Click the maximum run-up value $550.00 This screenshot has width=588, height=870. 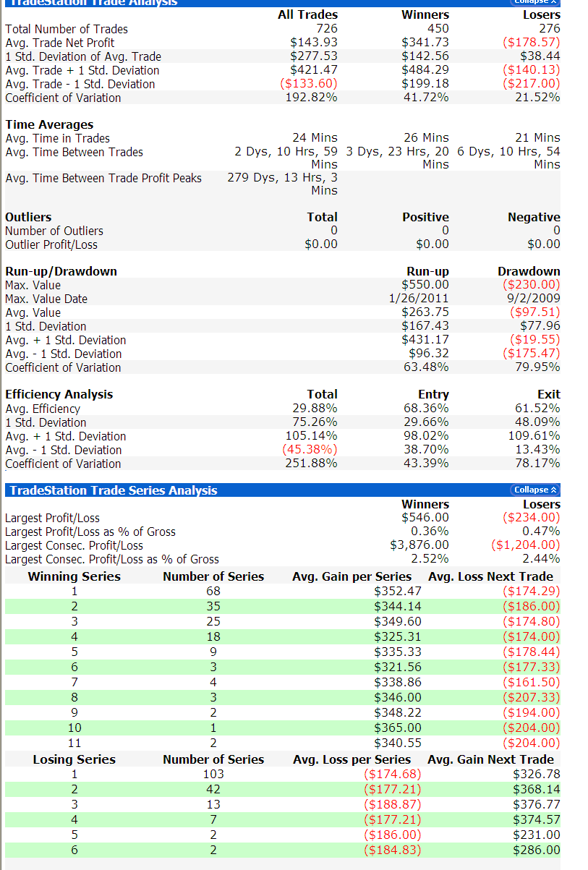425,285
